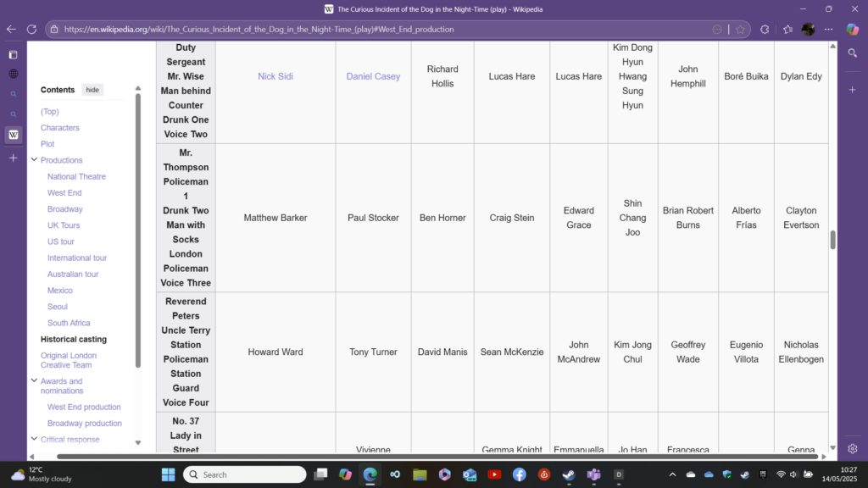Screen dimensions: 868x488
Task: Click the Windows taskbar Search box
Action: point(245,474)
